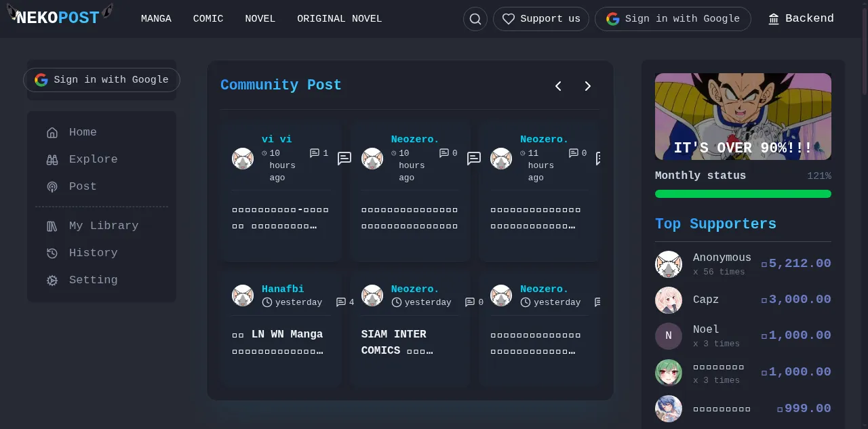Click Capz supporter avatar
The image size is (868, 429).
click(x=669, y=300)
